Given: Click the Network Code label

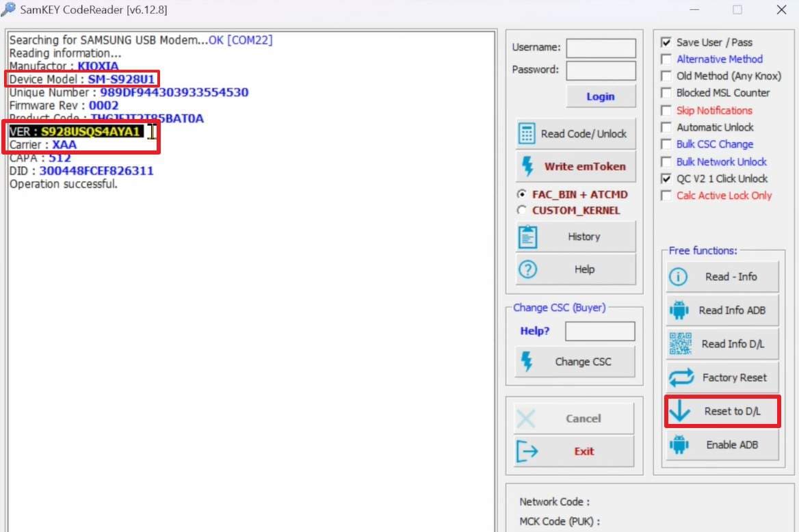Looking at the screenshot, I should pos(554,501).
